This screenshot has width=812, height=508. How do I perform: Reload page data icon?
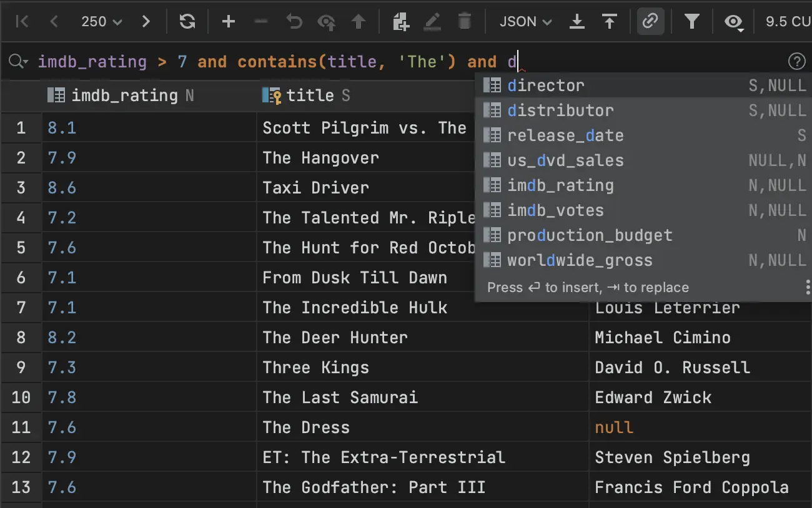pos(187,22)
